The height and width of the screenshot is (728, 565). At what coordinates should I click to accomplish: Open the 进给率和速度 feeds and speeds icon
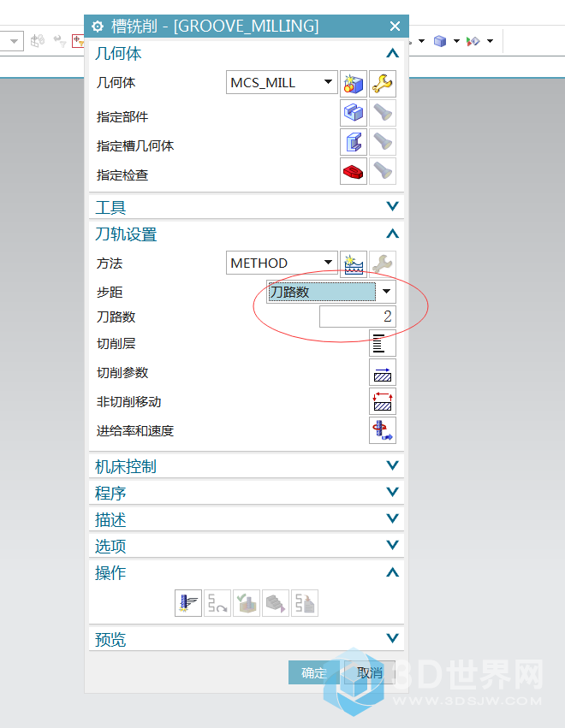[x=383, y=431]
